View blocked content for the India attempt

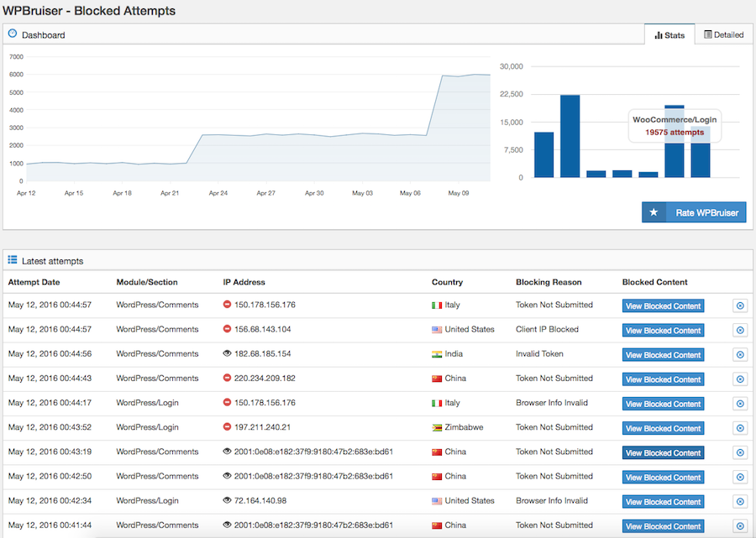pos(663,355)
